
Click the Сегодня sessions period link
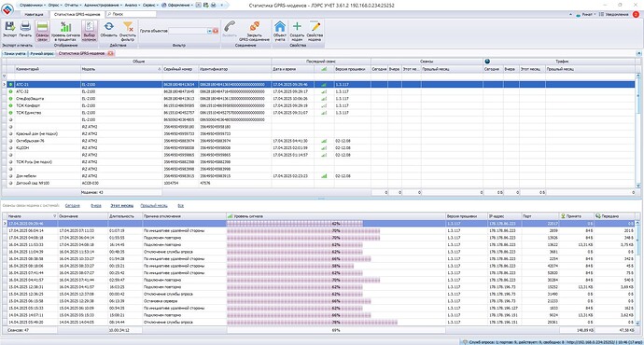point(72,205)
